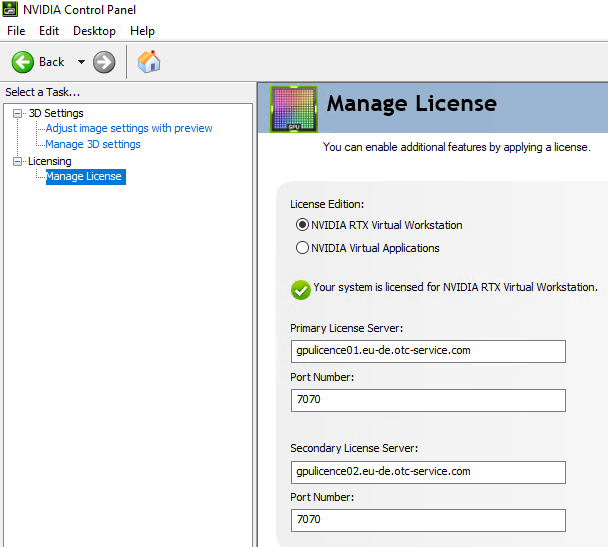This screenshot has height=547, width=608.
Task: Click the green checkmark license status icon
Action: (x=301, y=290)
